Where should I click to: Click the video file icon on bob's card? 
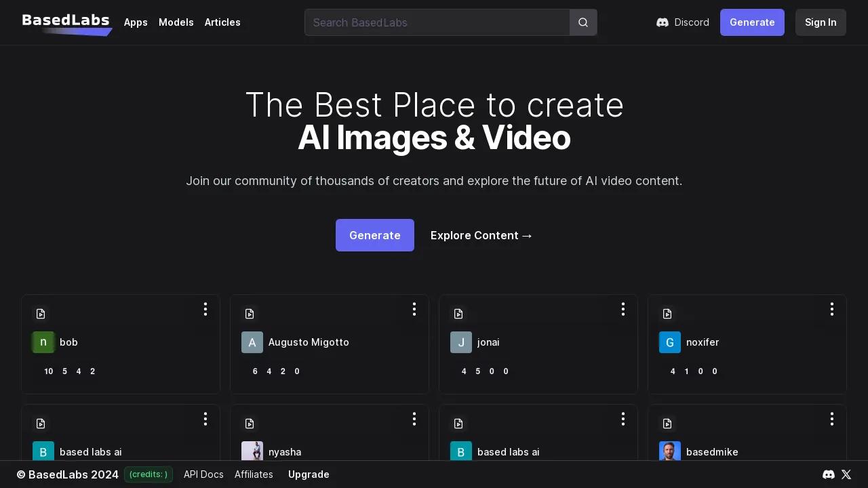(41, 314)
